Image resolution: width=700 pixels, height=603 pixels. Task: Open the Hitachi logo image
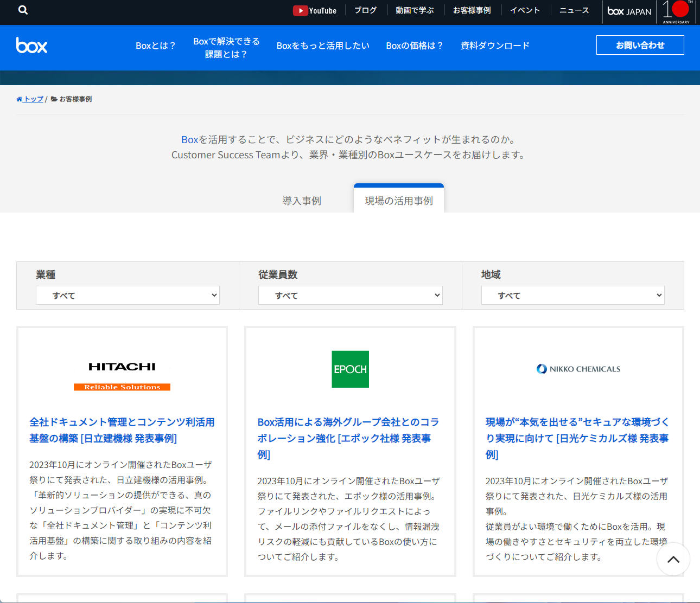[122, 376]
